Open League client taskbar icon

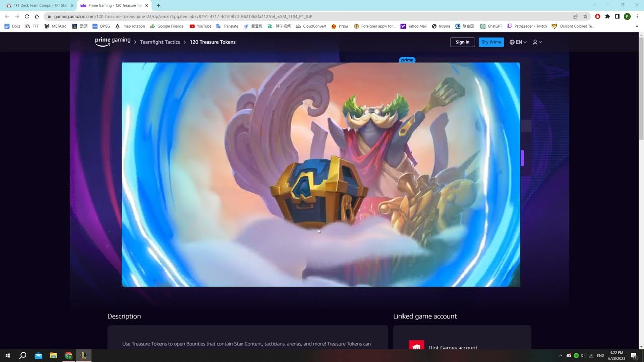click(84, 356)
